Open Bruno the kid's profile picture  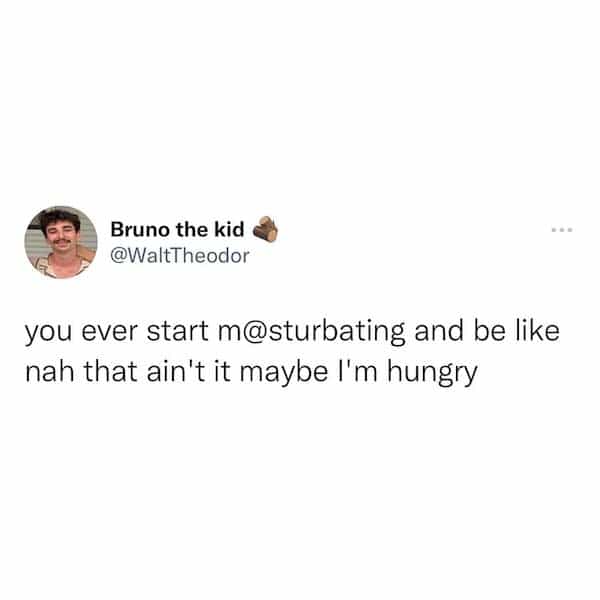tap(61, 242)
